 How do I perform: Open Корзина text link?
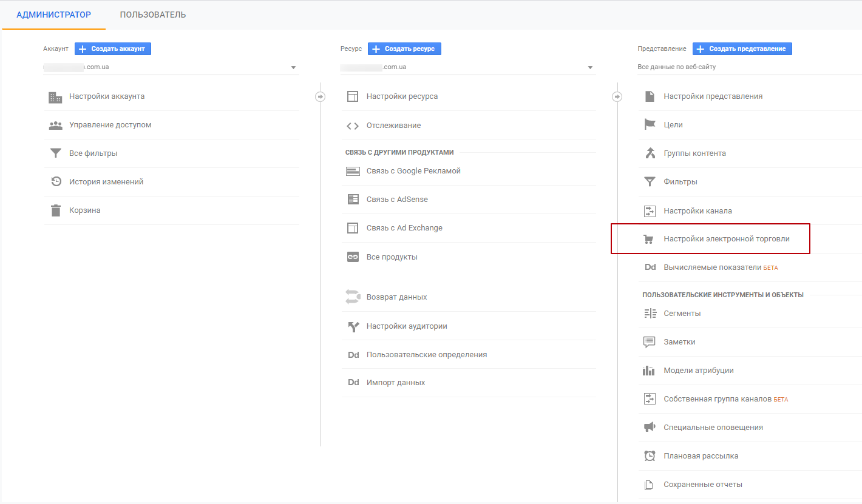click(85, 210)
